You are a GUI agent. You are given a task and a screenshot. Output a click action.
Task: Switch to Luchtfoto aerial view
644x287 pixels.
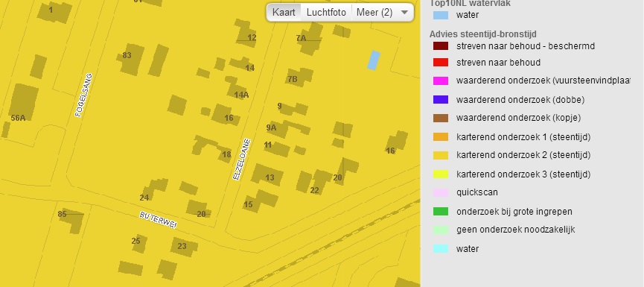(326, 13)
